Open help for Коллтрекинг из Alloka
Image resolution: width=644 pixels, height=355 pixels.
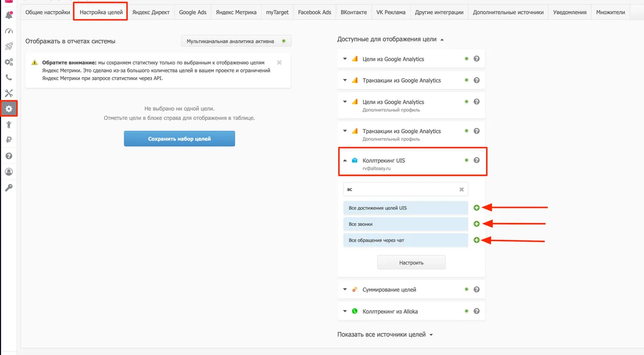(x=476, y=311)
